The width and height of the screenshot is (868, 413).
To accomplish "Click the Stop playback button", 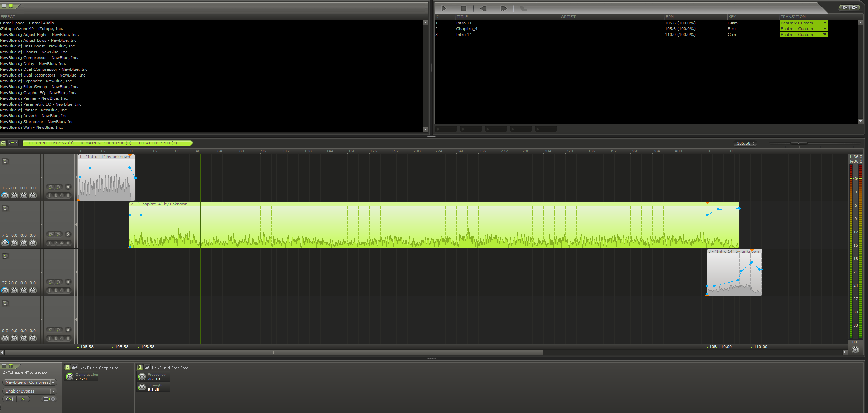I will (464, 9).
